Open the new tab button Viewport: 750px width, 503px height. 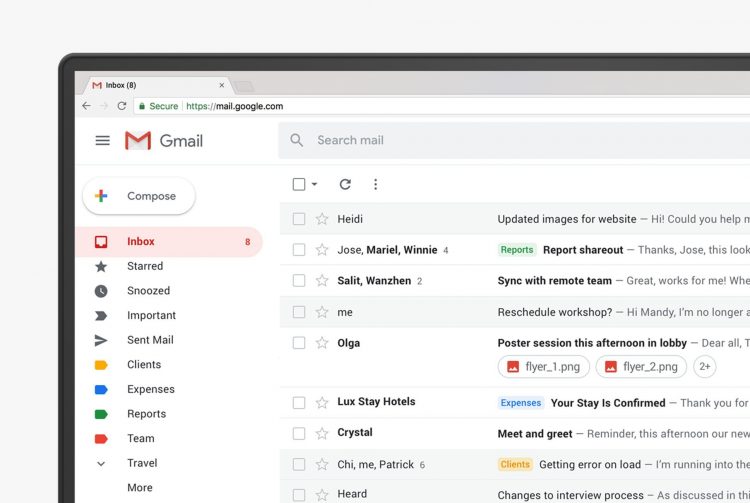(244, 86)
